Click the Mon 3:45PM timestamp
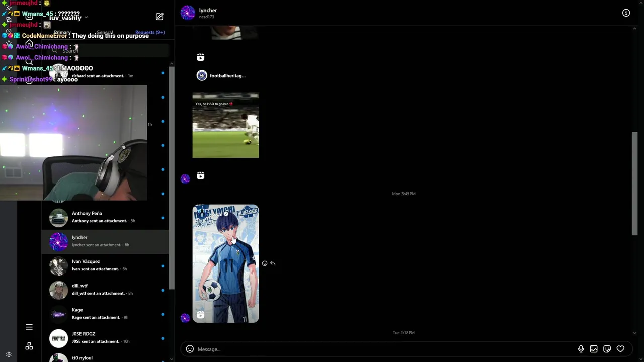 click(x=404, y=194)
